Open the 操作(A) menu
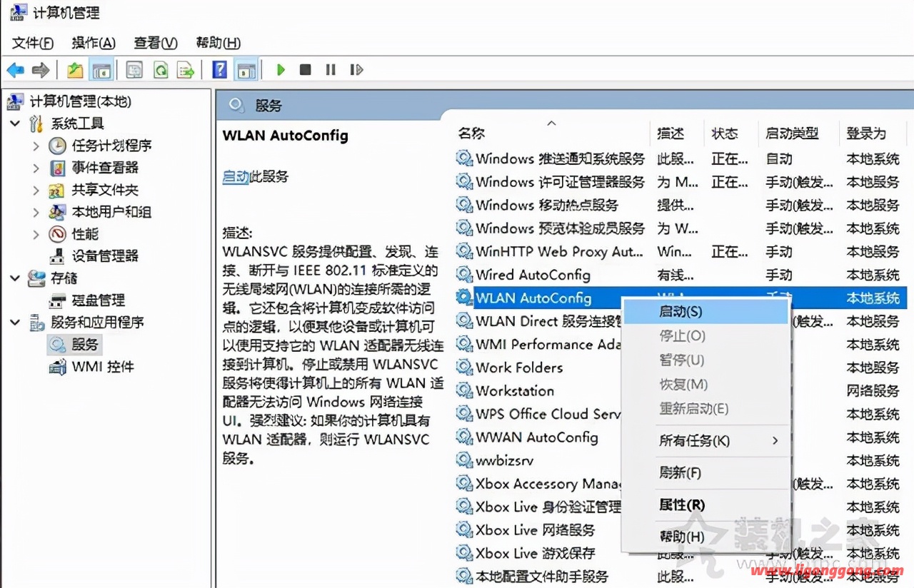Image resolution: width=914 pixels, height=588 pixels. click(94, 43)
